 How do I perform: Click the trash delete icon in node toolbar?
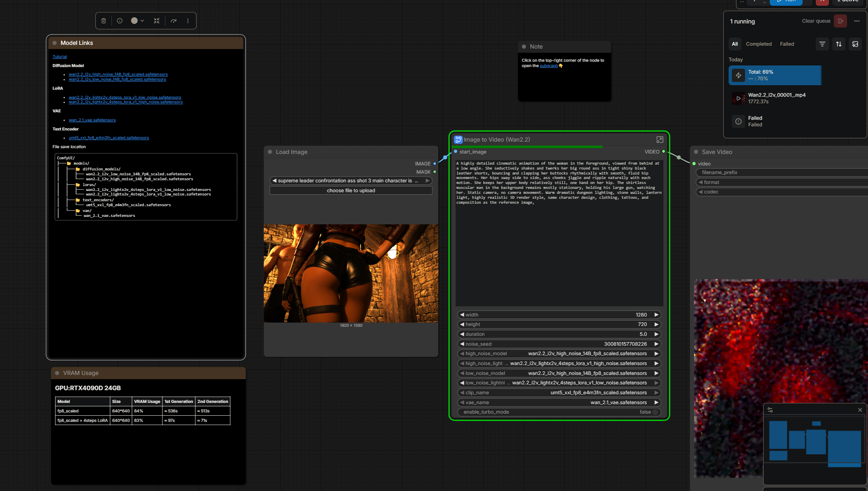point(104,21)
